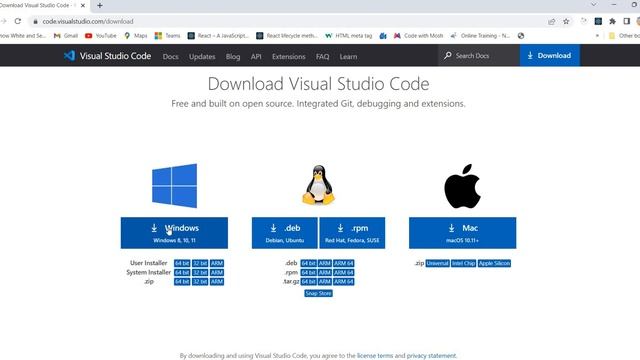Screen dimensions: 640x360
Task: Select User Installer 32 bit link
Action: [x=200, y=263]
